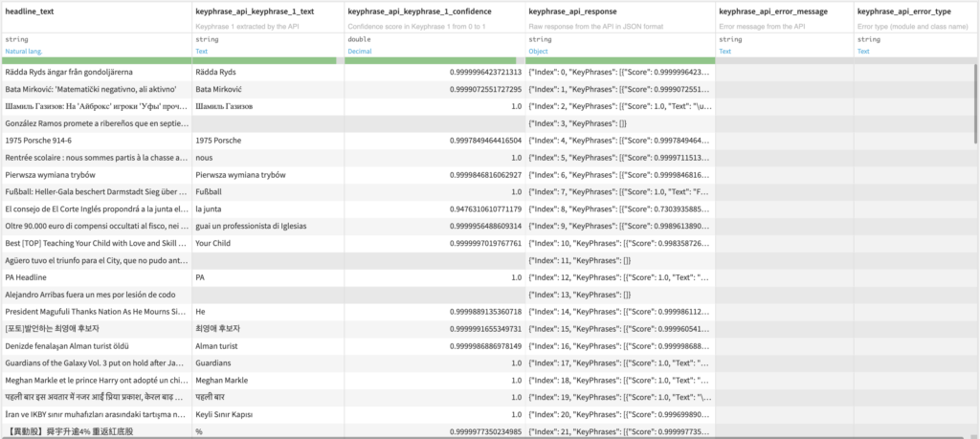The image size is (980, 439).
Task: Select headline 'Alejandro Arribas fuera un mes por lesión'
Action: (x=97, y=295)
